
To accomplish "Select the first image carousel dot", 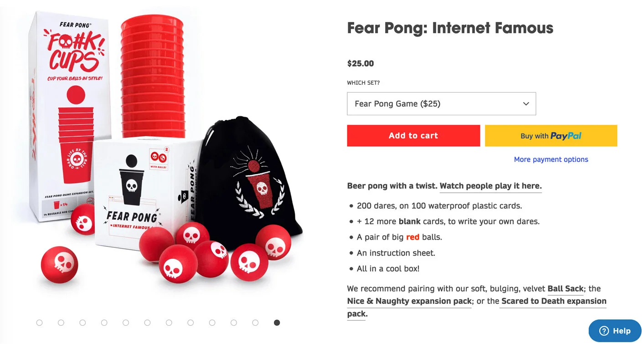I will pyautogui.click(x=40, y=323).
